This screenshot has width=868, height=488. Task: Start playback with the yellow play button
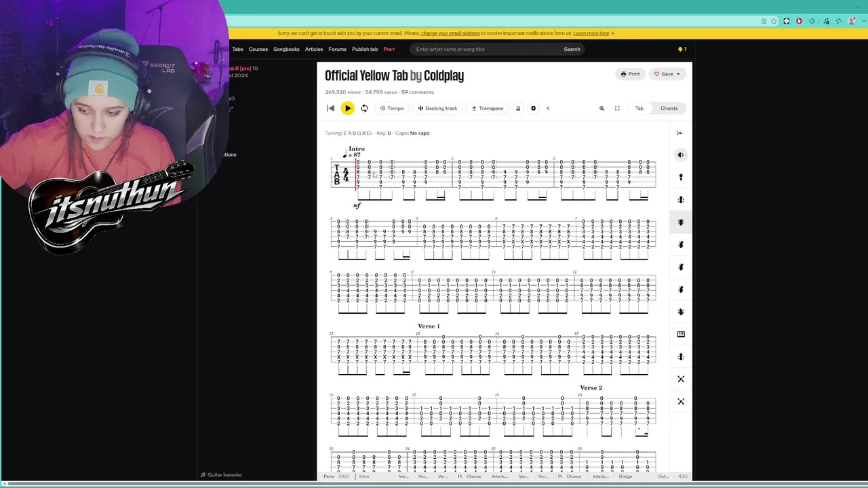click(x=347, y=108)
